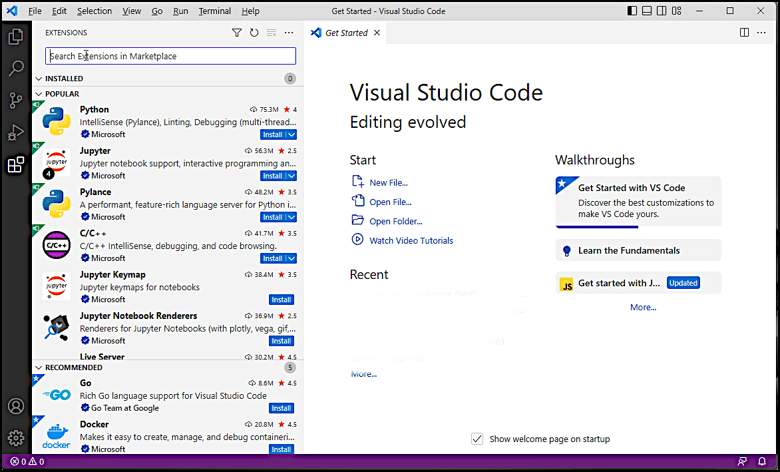Open the Terminal menu

click(x=214, y=11)
